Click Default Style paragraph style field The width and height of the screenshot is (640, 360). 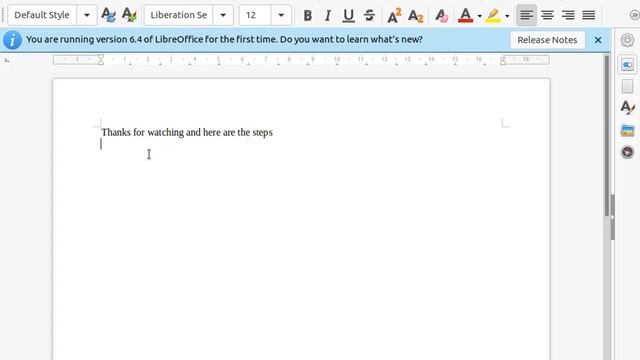coord(42,15)
